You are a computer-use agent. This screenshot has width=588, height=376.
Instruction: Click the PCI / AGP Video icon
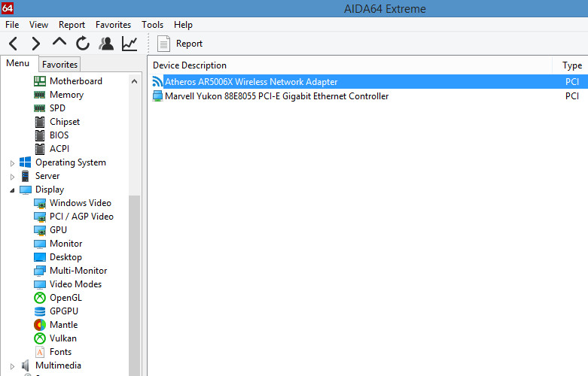(40, 217)
